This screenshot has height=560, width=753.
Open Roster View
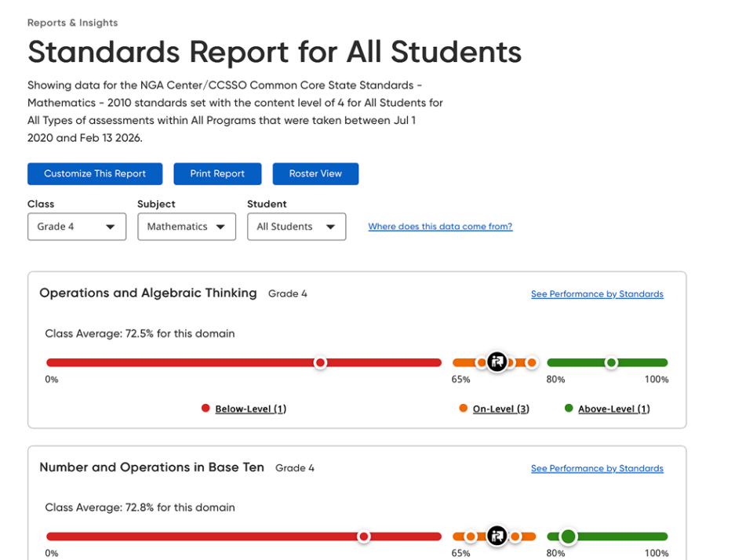coord(315,173)
